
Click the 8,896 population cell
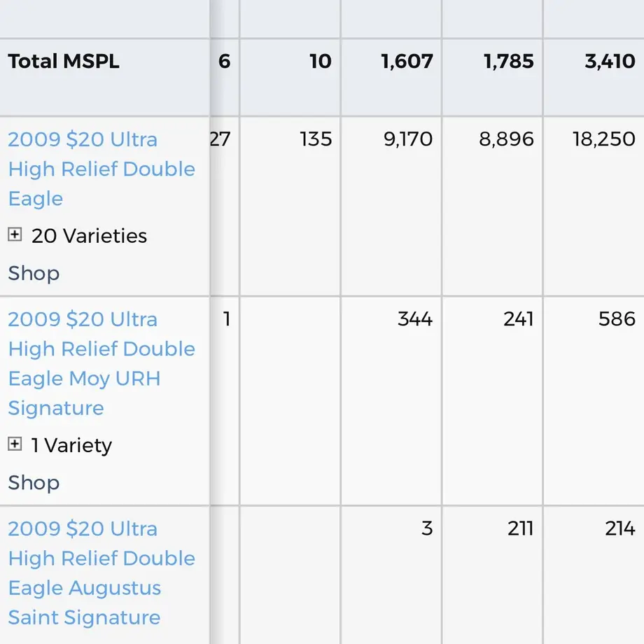point(506,139)
